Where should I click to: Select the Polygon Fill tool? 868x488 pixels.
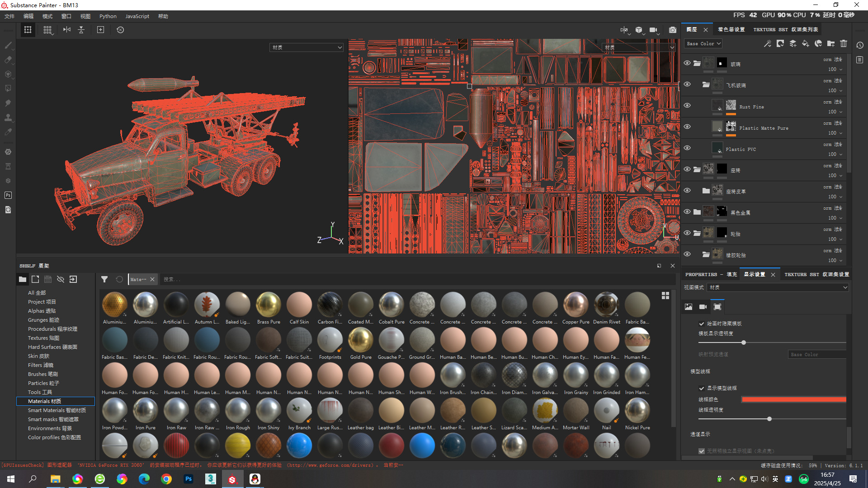point(8,89)
